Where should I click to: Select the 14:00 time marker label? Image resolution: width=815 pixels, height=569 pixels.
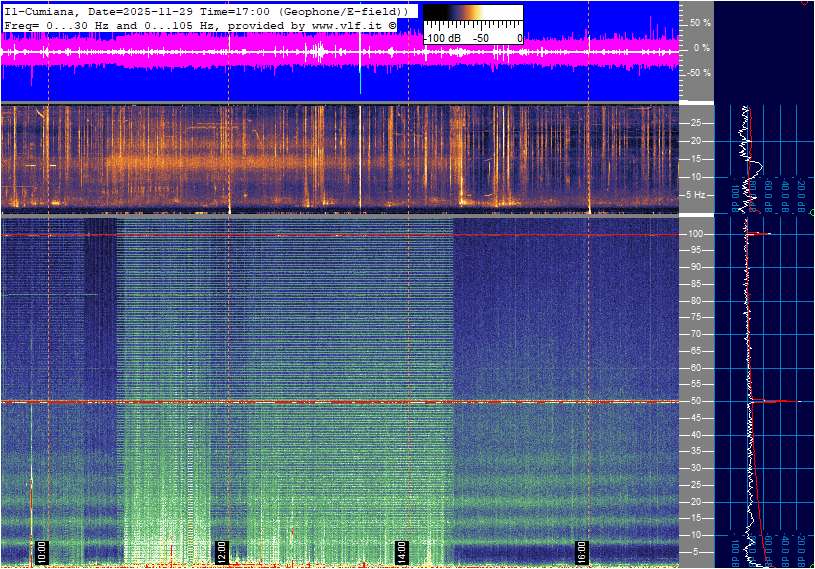coord(401,551)
